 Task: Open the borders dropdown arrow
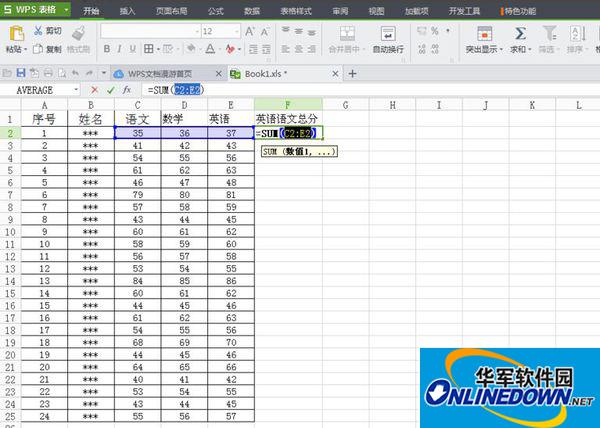click(158, 49)
